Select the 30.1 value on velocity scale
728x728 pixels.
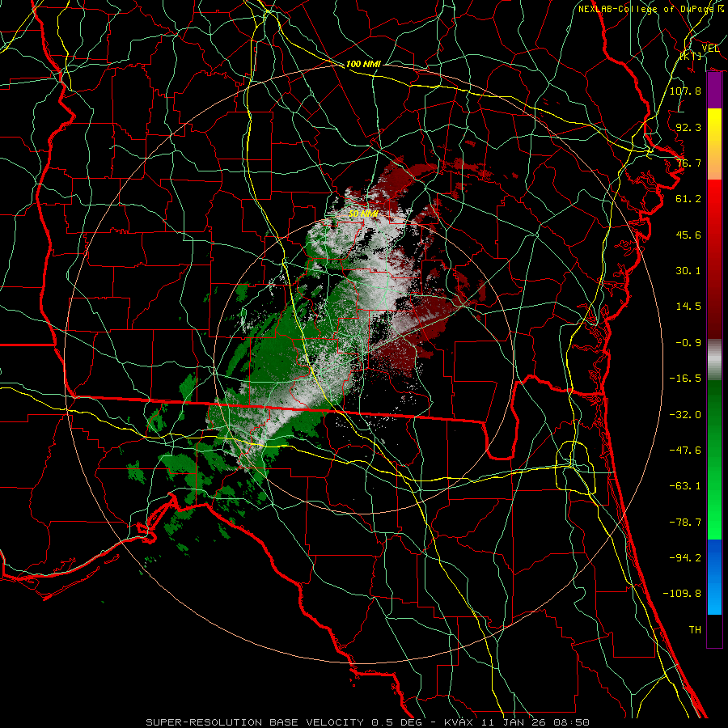click(x=688, y=271)
